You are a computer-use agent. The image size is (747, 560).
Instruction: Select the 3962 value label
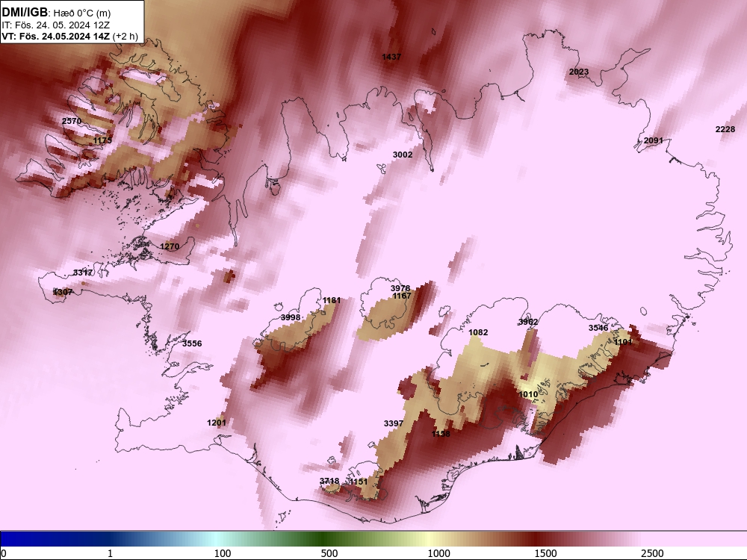528,322
